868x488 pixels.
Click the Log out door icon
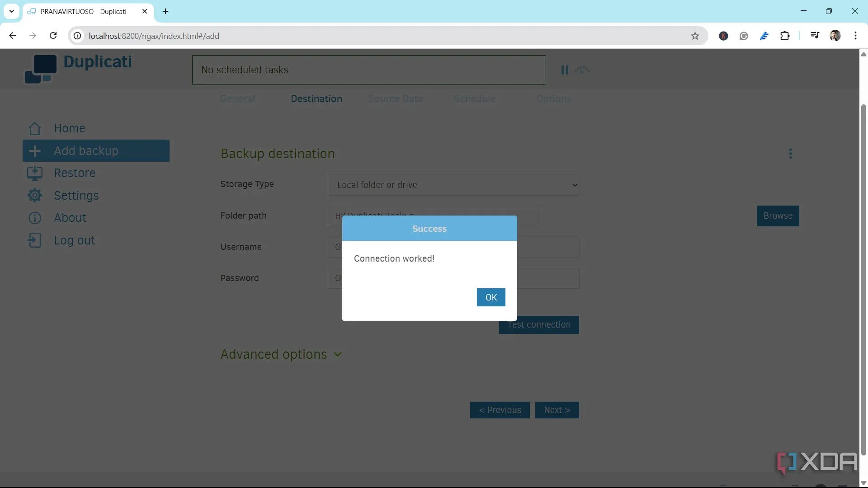35,240
